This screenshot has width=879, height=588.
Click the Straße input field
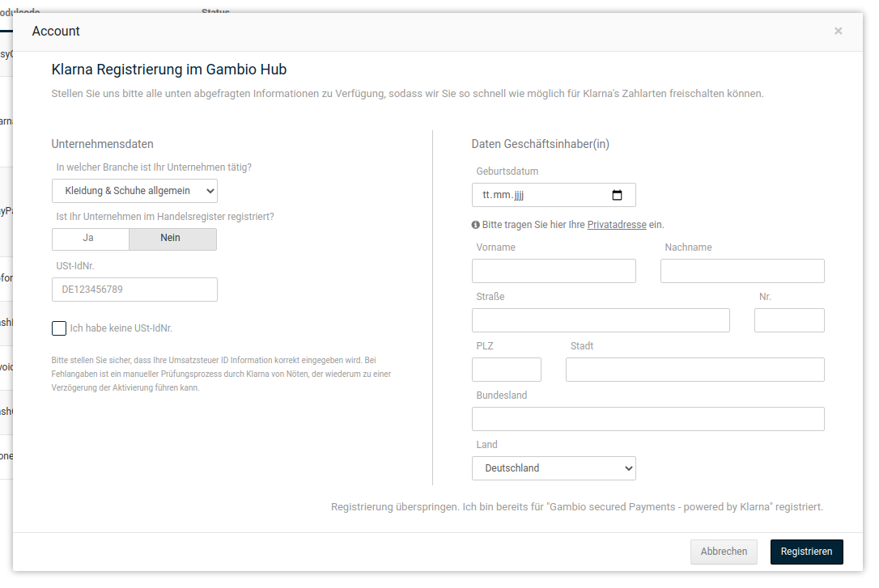tap(601, 320)
